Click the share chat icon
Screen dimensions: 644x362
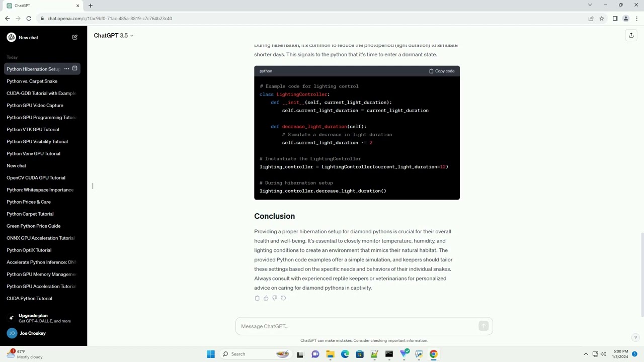pyautogui.click(x=631, y=35)
